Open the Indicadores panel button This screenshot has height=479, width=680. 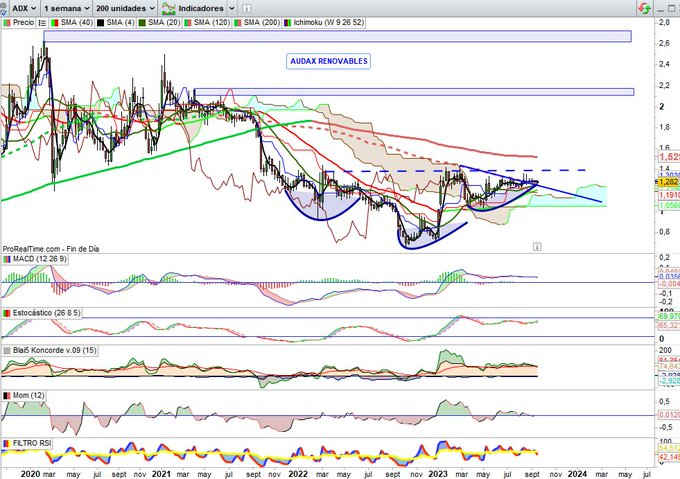click(200, 8)
